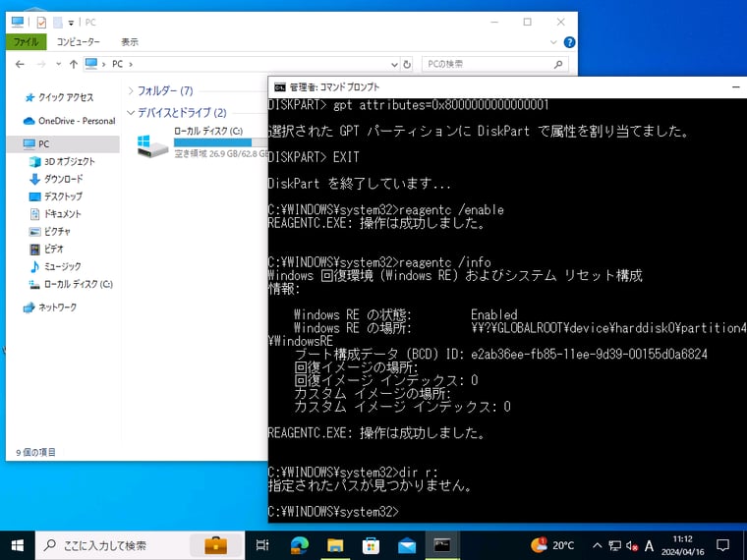Show hidden system tray icons

[x=597, y=545]
